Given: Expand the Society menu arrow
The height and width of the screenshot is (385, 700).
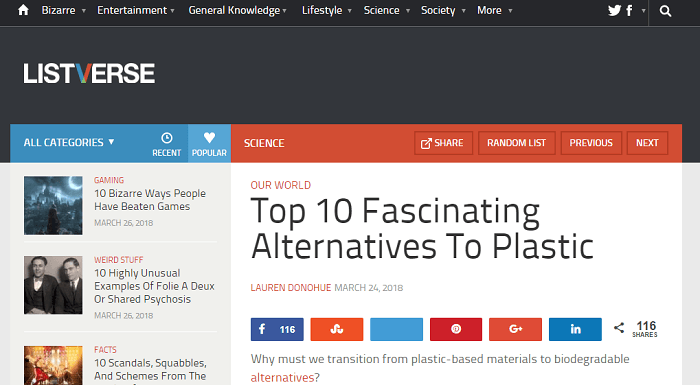Looking at the screenshot, I should (x=463, y=11).
